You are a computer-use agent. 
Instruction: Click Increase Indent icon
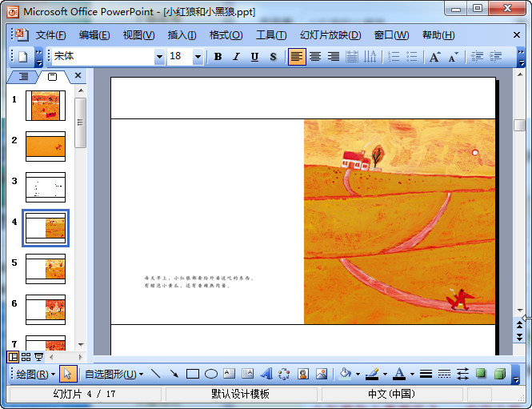[x=495, y=57]
